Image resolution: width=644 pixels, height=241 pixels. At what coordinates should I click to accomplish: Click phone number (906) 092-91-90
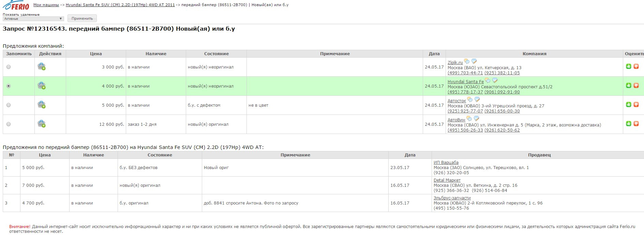[502, 92]
